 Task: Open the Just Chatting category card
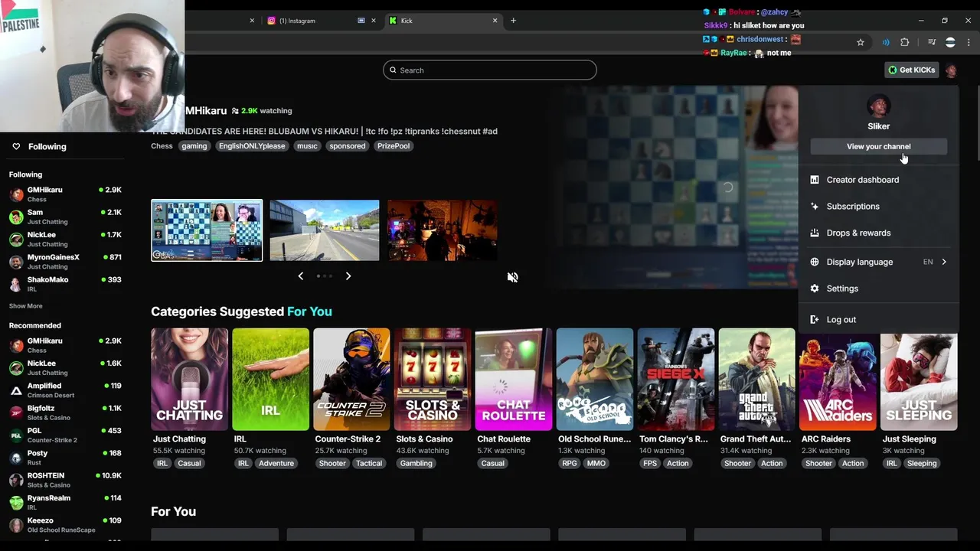pyautogui.click(x=189, y=380)
